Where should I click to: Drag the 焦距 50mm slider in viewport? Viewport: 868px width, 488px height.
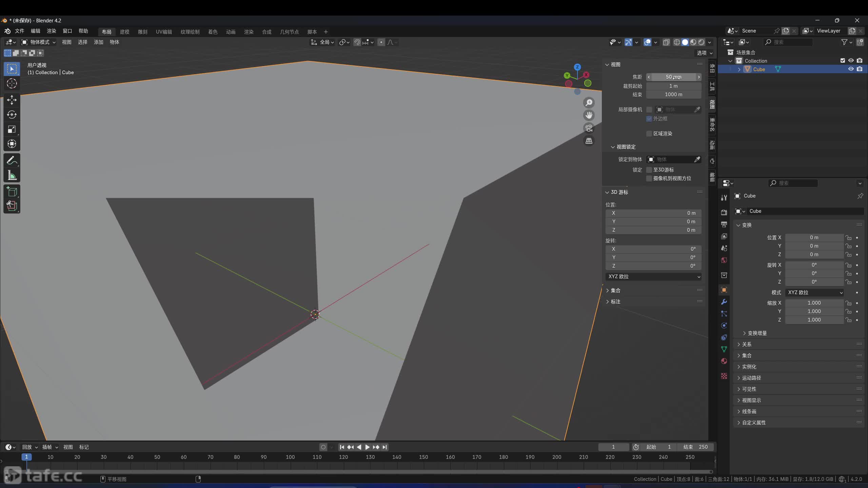673,77
